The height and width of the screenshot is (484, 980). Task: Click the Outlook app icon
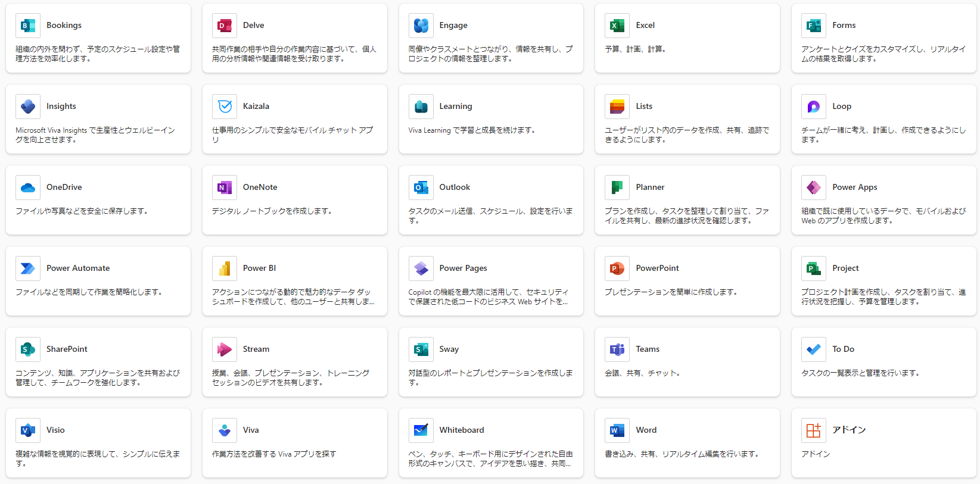(x=421, y=188)
